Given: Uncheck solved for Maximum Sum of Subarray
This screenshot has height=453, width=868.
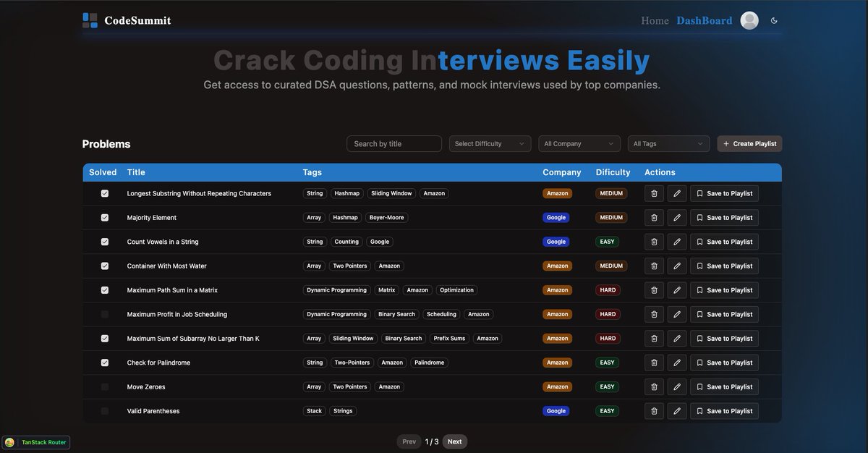Looking at the screenshot, I should 105,339.
